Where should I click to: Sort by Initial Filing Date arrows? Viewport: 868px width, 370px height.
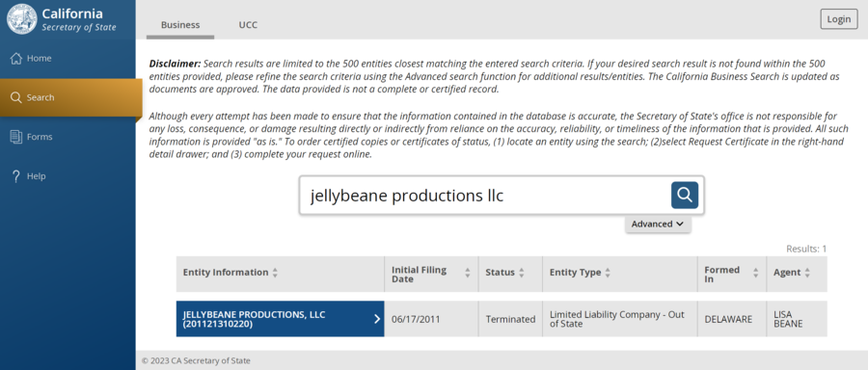pos(467,273)
